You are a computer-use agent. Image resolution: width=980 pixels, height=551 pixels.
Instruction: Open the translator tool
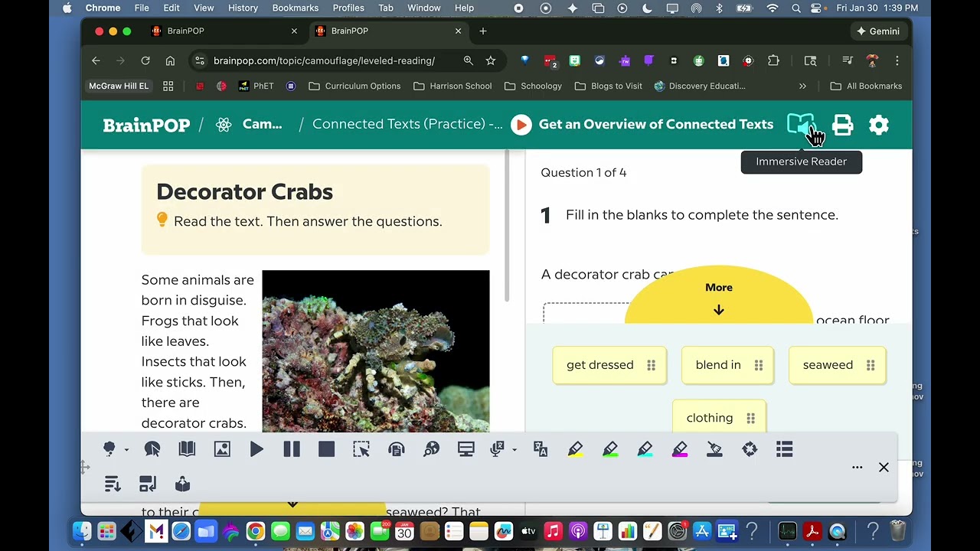541,449
